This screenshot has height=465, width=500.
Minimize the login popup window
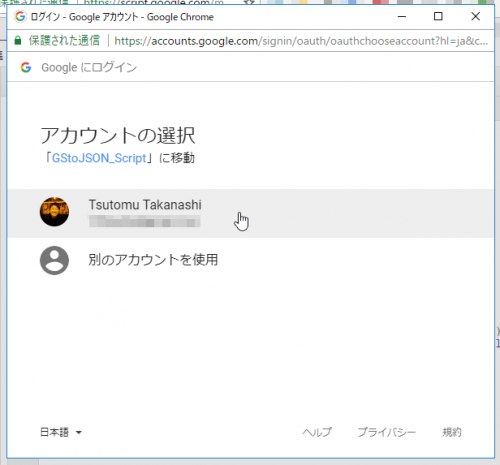(402, 16)
